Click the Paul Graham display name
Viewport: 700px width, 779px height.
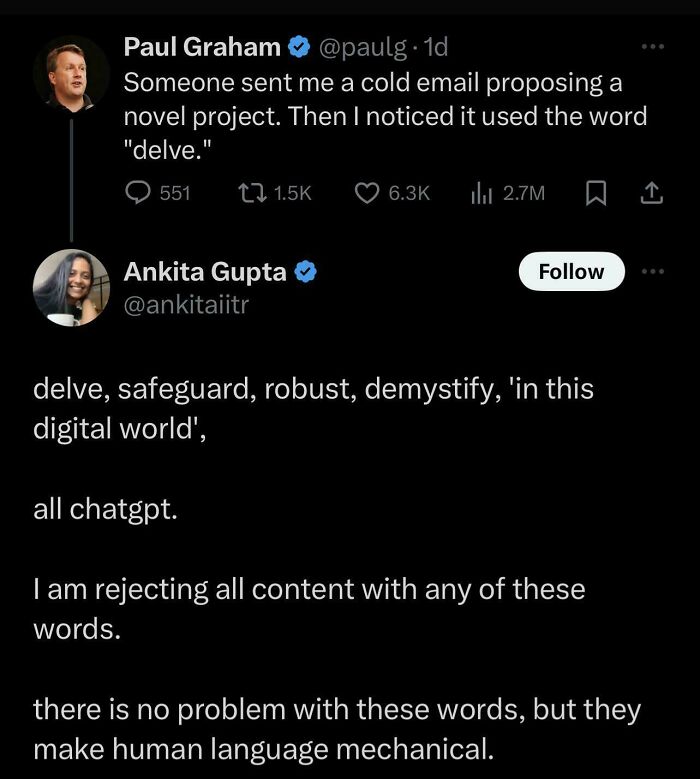coord(201,46)
